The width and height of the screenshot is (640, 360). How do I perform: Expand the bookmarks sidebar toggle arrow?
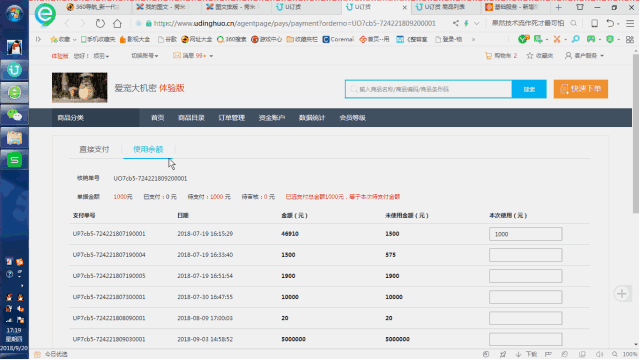pyautogui.click(x=38, y=39)
